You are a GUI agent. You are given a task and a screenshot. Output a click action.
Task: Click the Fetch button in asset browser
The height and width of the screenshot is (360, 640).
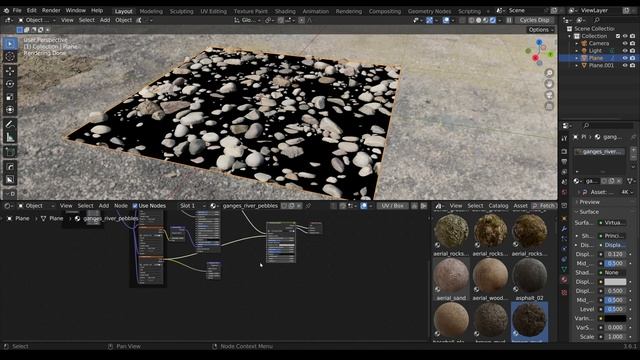point(544,206)
